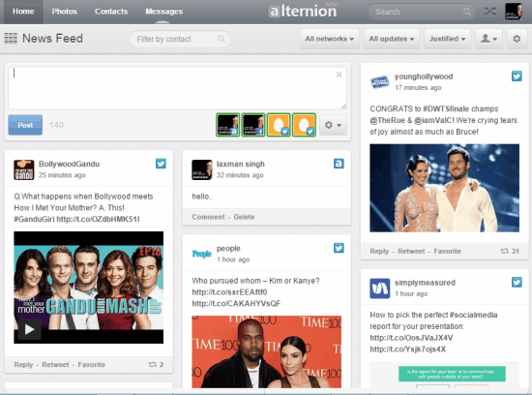Open the feed settings gear button
Image resolution: width=532 pixels, height=395 pixels.
click(517, 39)
